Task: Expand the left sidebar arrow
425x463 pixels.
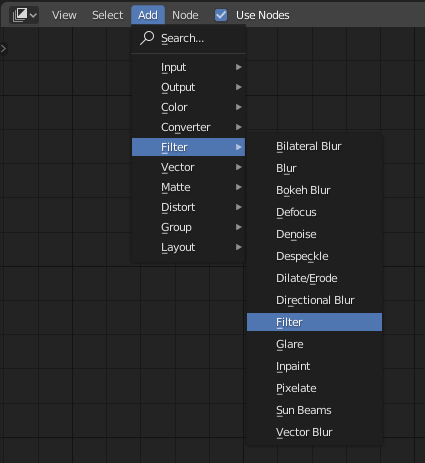Action: [3, 49]
